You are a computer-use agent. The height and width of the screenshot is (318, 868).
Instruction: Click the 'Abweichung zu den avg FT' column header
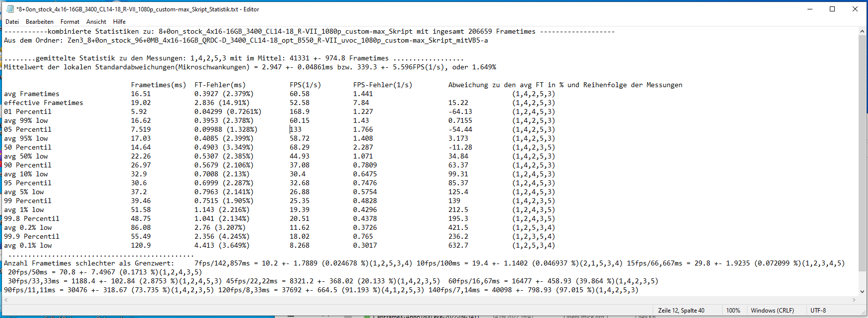click(565, 85)
